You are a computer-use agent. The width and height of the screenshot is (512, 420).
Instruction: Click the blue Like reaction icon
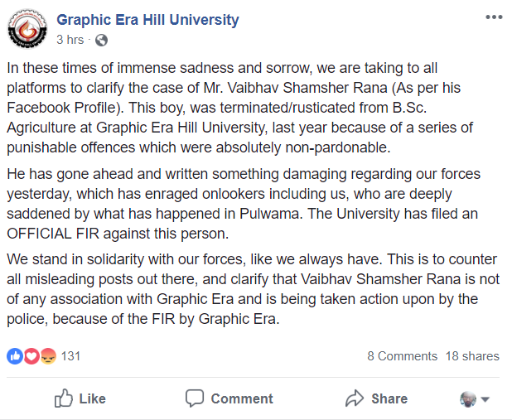(x=15, y=356)
